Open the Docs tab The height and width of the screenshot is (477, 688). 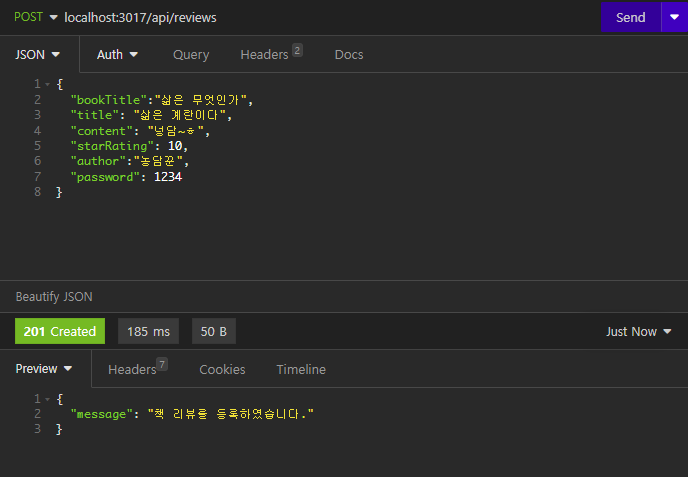pos(349,54)
